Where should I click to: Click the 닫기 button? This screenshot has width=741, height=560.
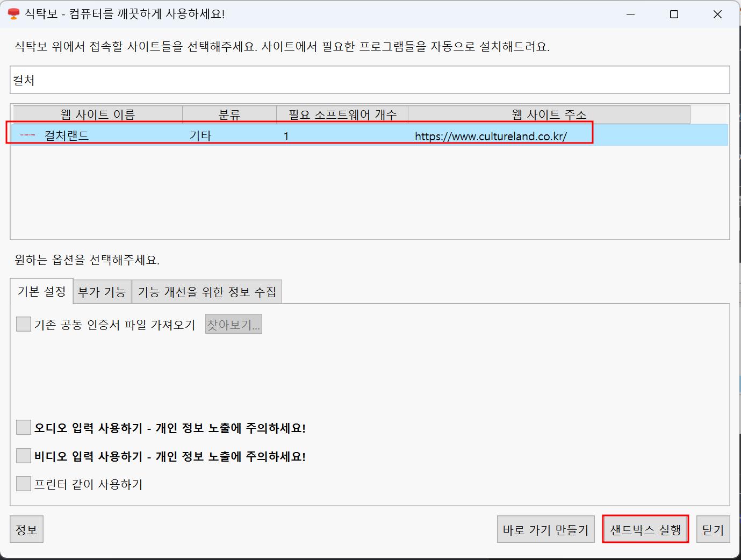pyautogui.click(x=713, y=529)
